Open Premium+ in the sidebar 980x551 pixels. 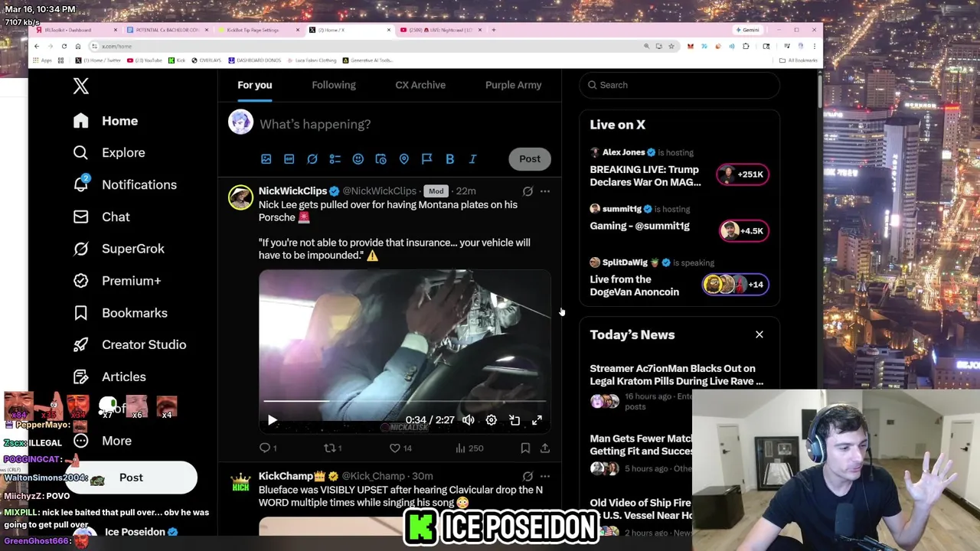(117, 281)
